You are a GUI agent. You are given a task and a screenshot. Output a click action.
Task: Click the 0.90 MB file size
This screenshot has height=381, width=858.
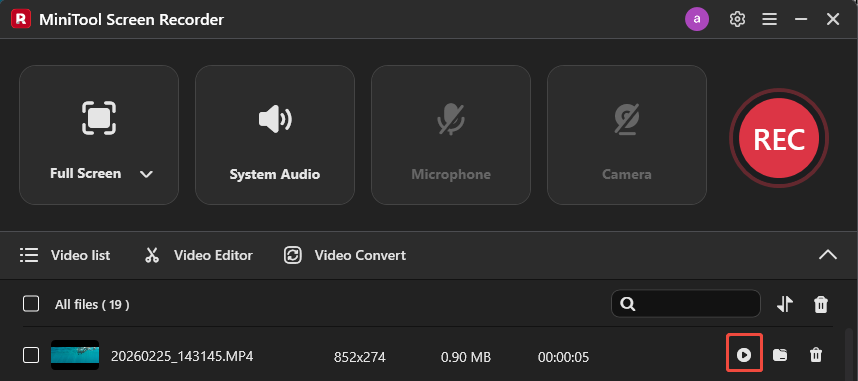pos(466,357)
